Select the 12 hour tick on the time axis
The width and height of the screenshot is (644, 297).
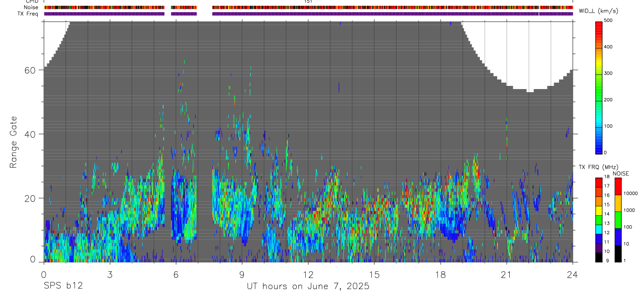[308, 273]
